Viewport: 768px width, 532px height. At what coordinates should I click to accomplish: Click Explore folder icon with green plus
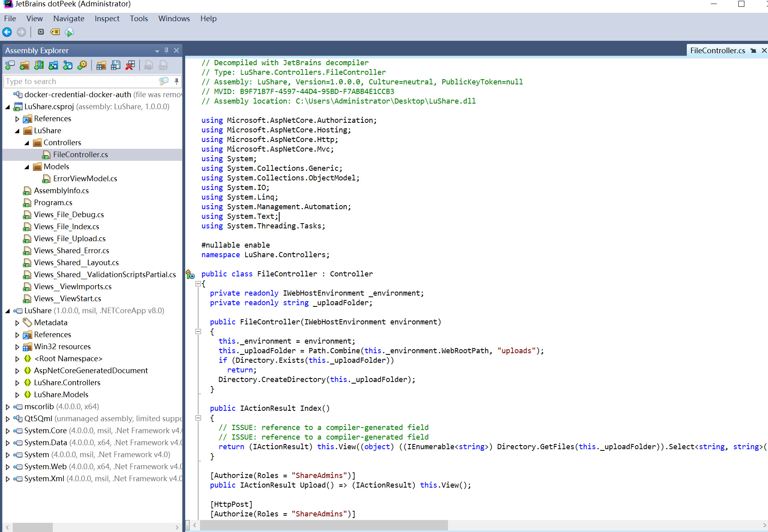point(24,65)
